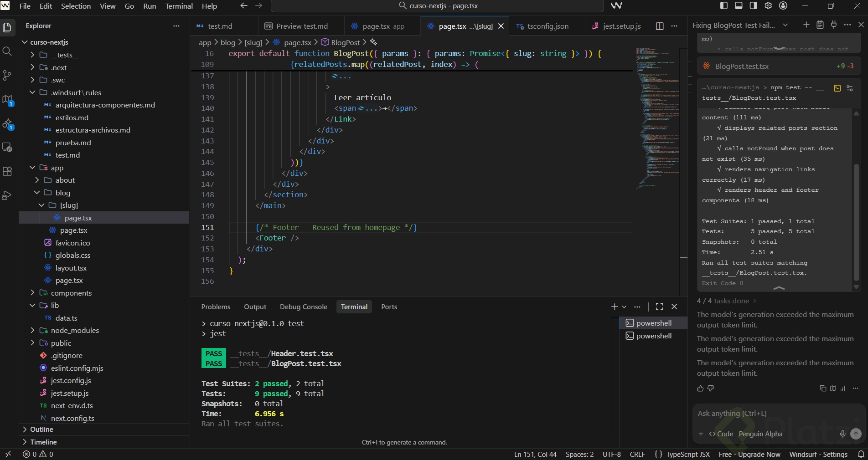Start a new Cascade conversation

(x=806, y=25)
